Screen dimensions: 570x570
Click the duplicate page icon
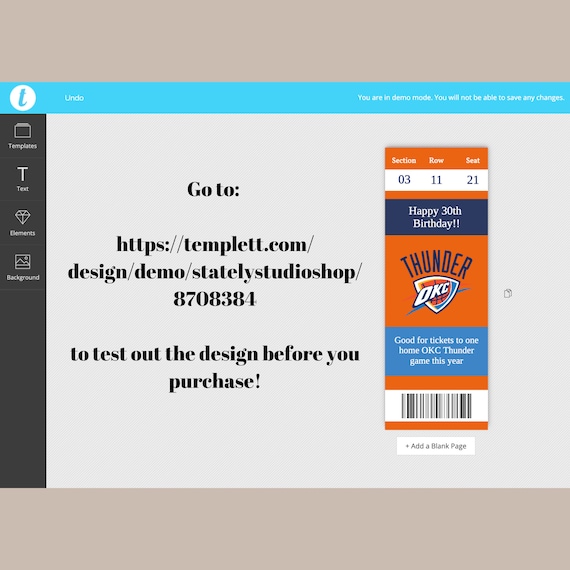(508, 293)
